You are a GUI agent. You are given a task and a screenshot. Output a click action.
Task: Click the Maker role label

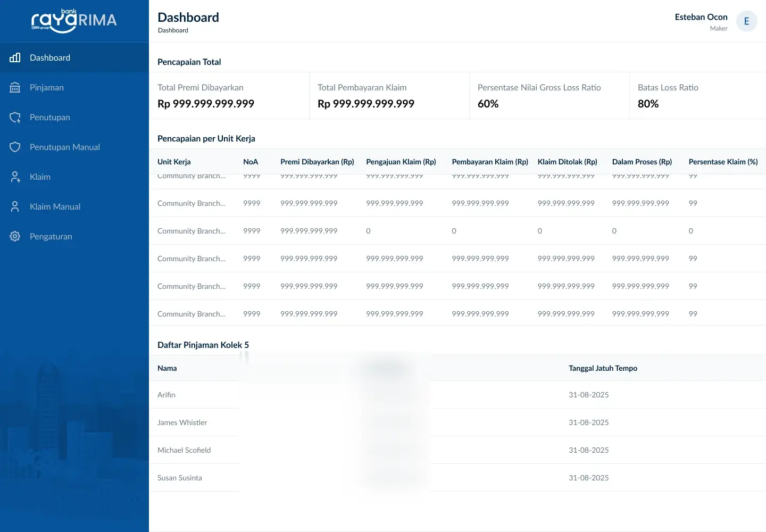click(719, 29)
